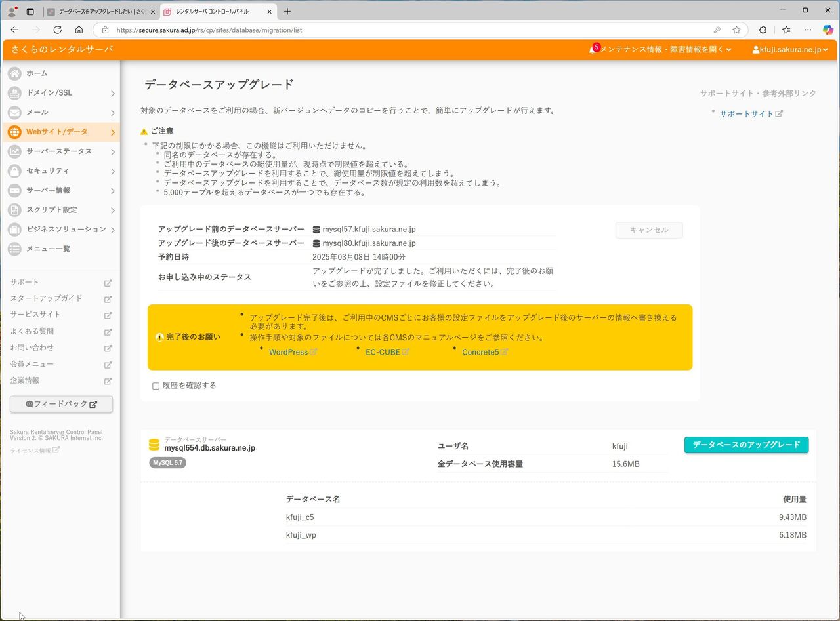Click the briefcase icon beside ビジネスソリューション
840x621 pixels.
14,230
